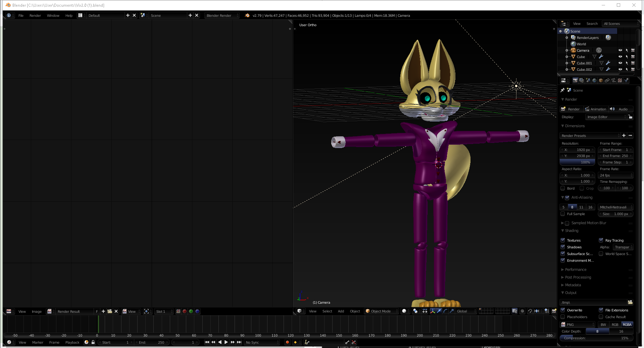The width and height of the screenshot is (644, 348).
Task: Enable the Full Sample checkbox
Action: 563,214
